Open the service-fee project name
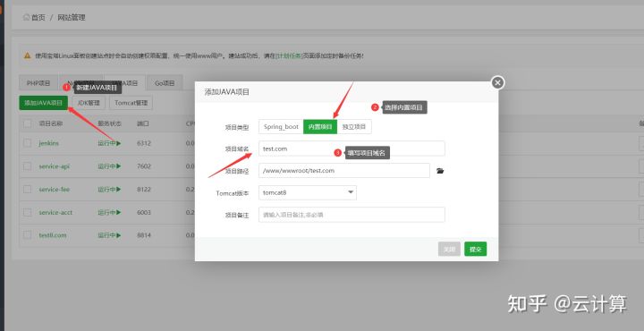 [55, 190]
